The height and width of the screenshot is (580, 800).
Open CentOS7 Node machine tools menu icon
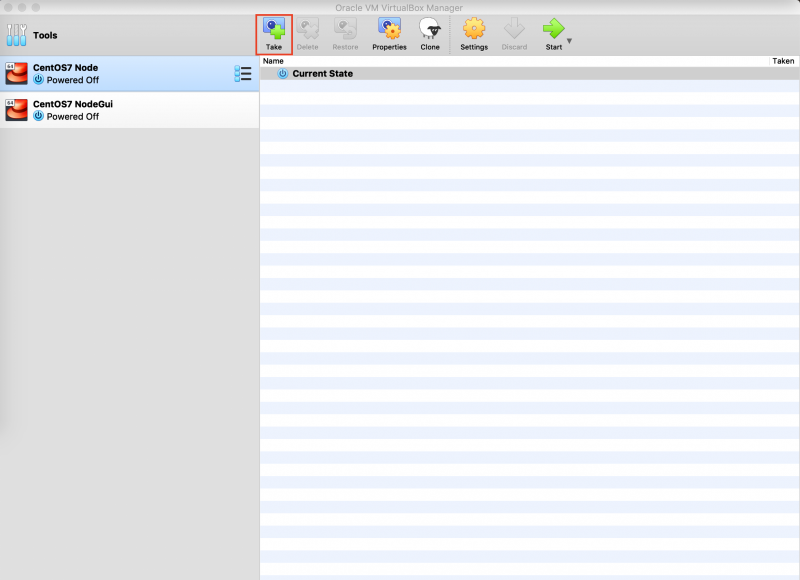243,73
